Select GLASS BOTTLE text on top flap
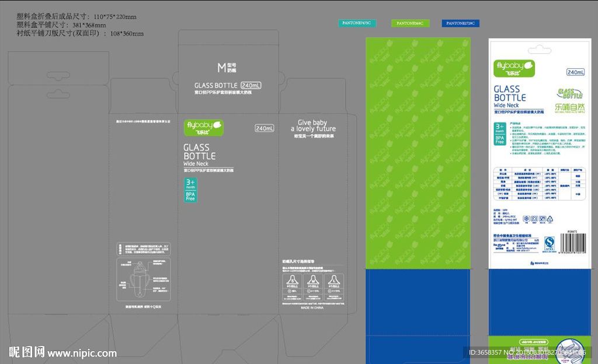Image resolution: width=598 pixels, height=364 pixels. tap(217, 86)
